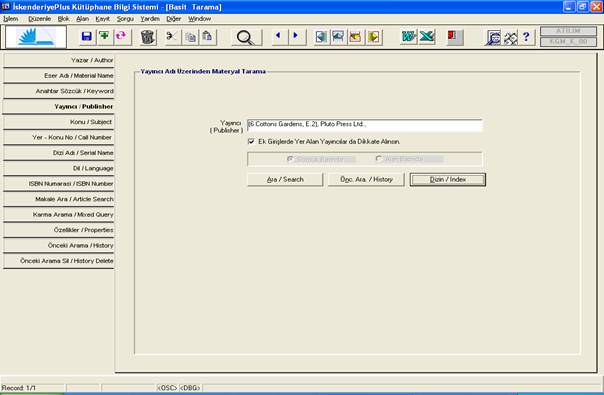Click the green plus add record icon
This screenshot has width=604, height=395.
pos(104,37)
